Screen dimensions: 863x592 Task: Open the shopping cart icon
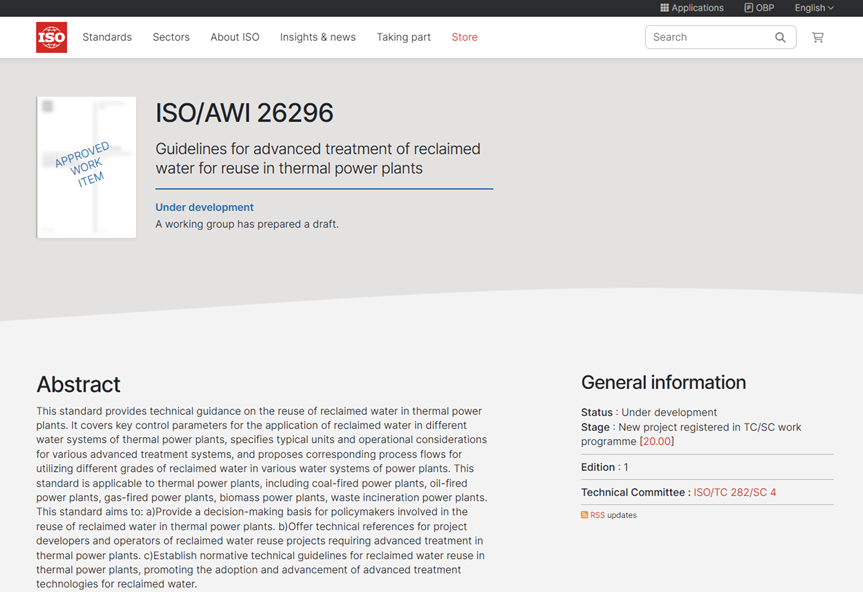(817, 38)
